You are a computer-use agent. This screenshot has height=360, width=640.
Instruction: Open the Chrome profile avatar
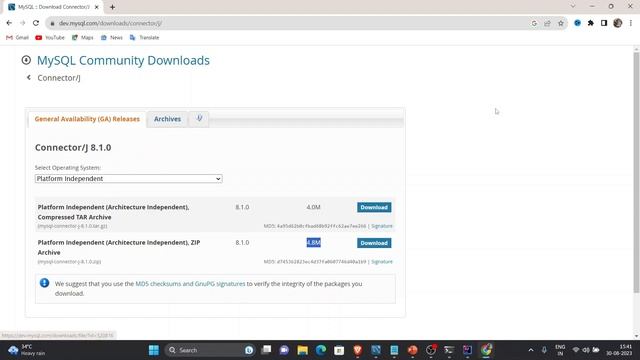[x=618, y=23]
